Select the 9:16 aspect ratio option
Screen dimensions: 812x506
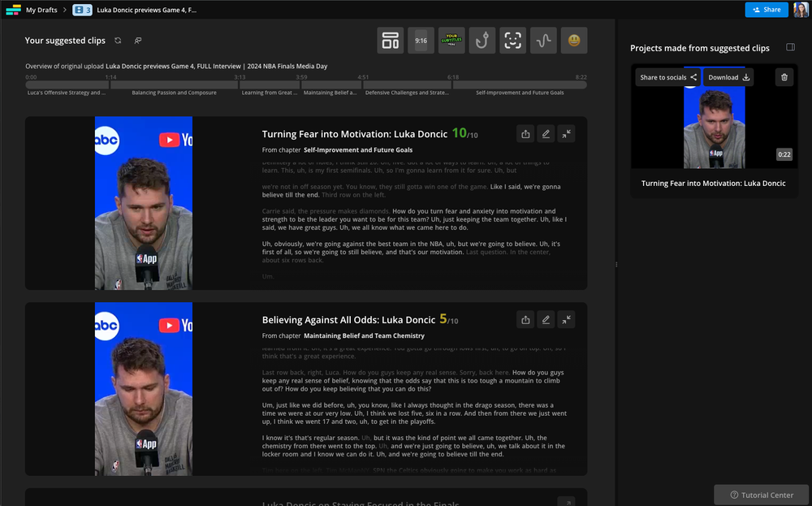tap(421, 41)
